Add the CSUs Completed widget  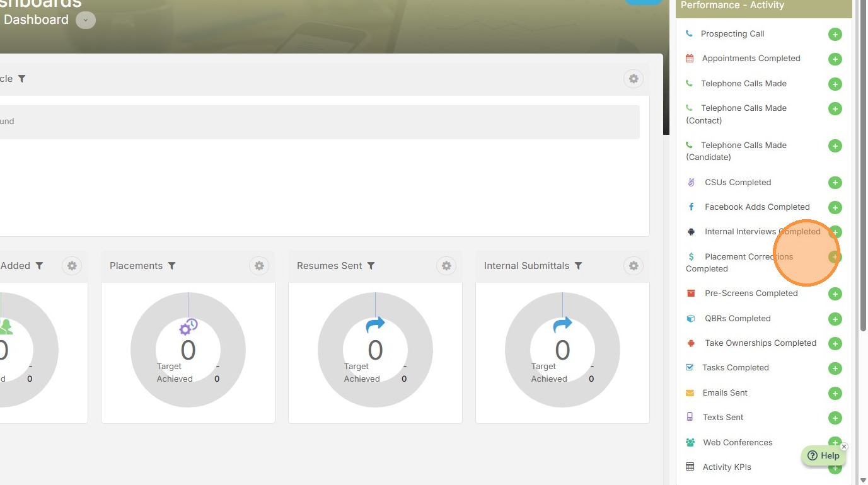click(x=835, y=183)
